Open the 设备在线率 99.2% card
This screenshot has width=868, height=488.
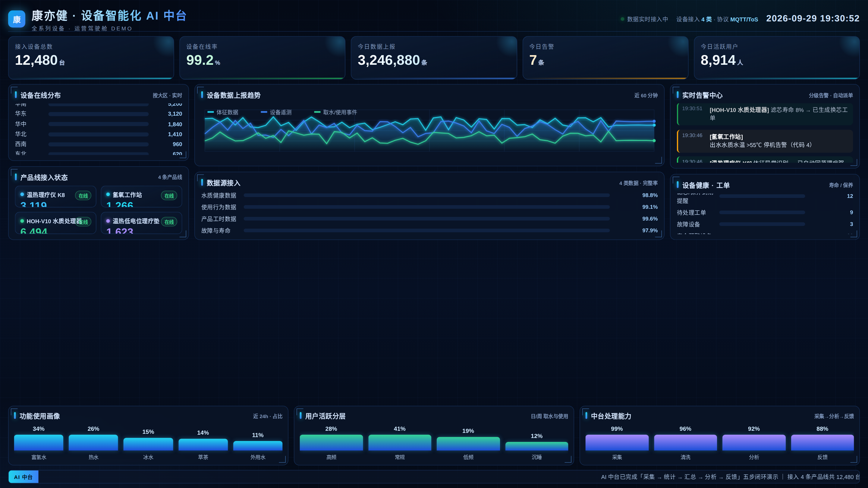[263, 58]
